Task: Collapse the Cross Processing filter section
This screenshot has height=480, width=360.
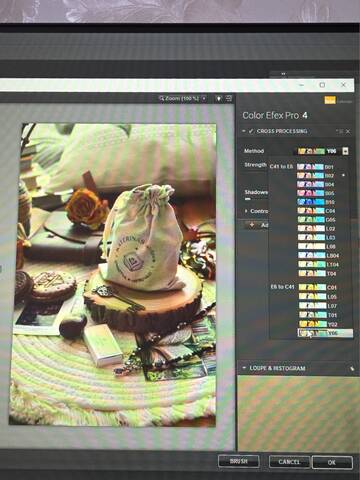Action: pyautogui.click(x=244, y=131)
